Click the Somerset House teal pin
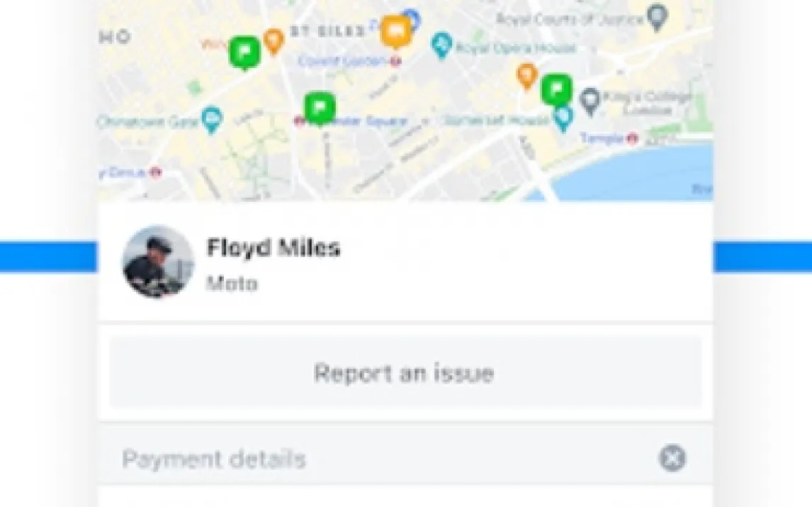 point(563,119)
